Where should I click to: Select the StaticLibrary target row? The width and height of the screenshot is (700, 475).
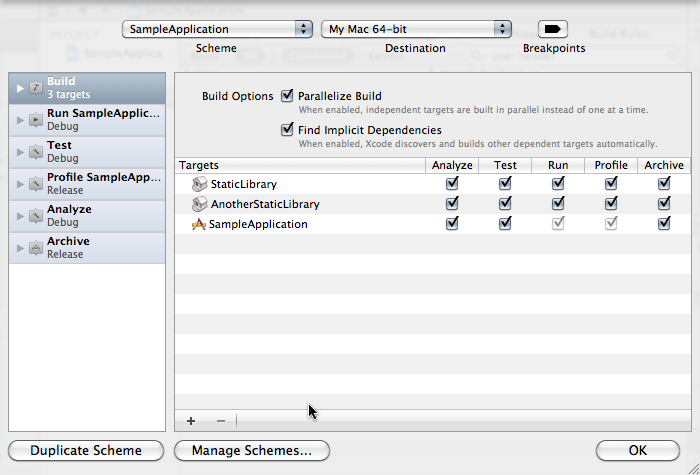point(433,184)
